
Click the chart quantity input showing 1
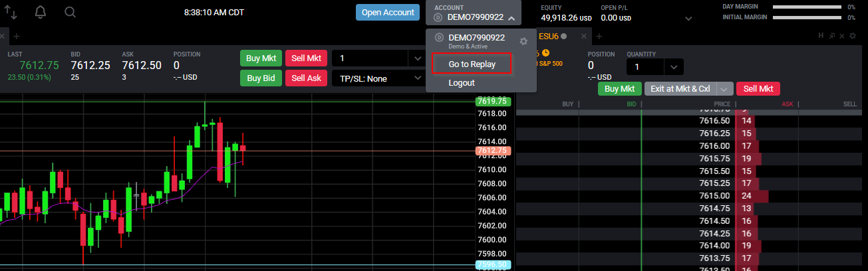pyautogui.click(x=371, y=58)
